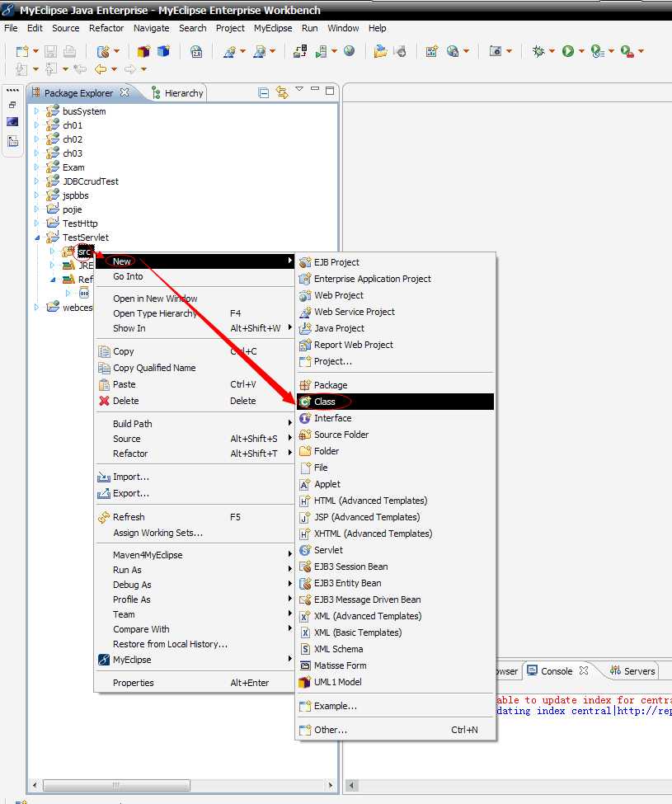Screen dimensions: 672x804
Task: Switch to the Hierarchy tab
Action: pos(178,93)
